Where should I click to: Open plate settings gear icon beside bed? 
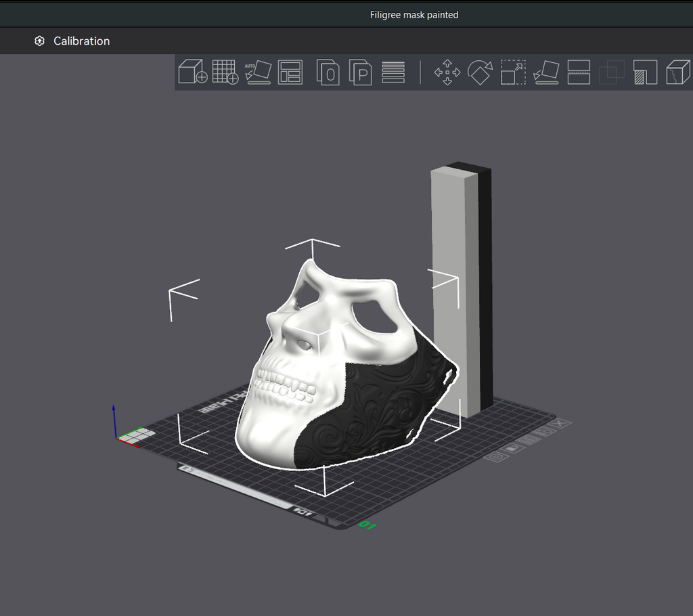point(496,457)
